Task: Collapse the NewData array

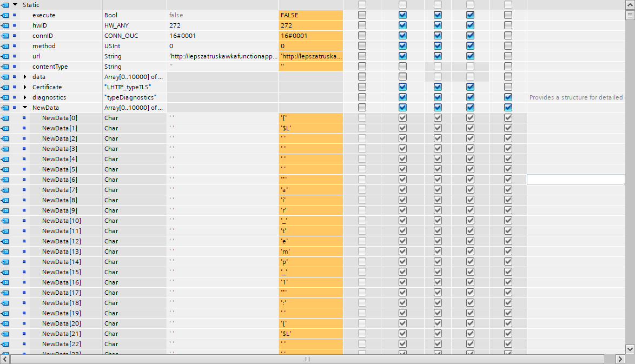Action: tap(25, 108)
